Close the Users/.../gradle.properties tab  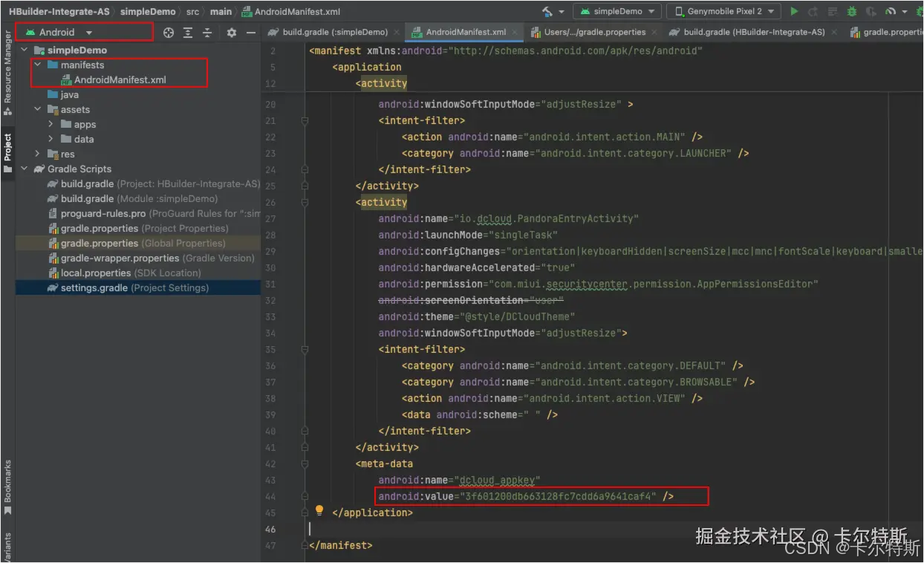[654, 33]
